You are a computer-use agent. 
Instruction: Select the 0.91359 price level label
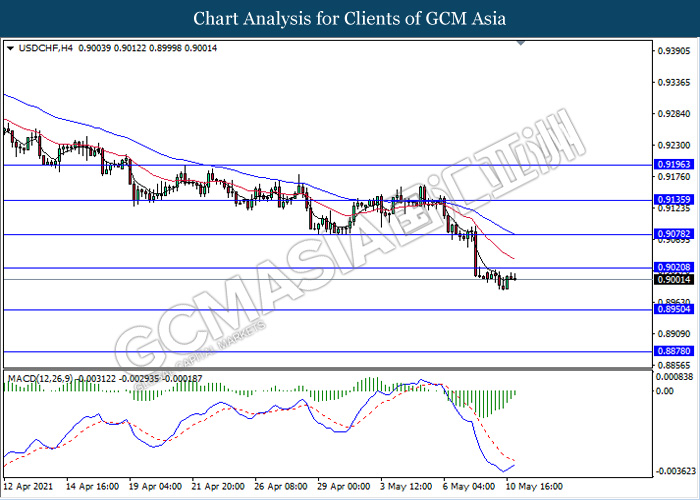[x=674, y=200]
